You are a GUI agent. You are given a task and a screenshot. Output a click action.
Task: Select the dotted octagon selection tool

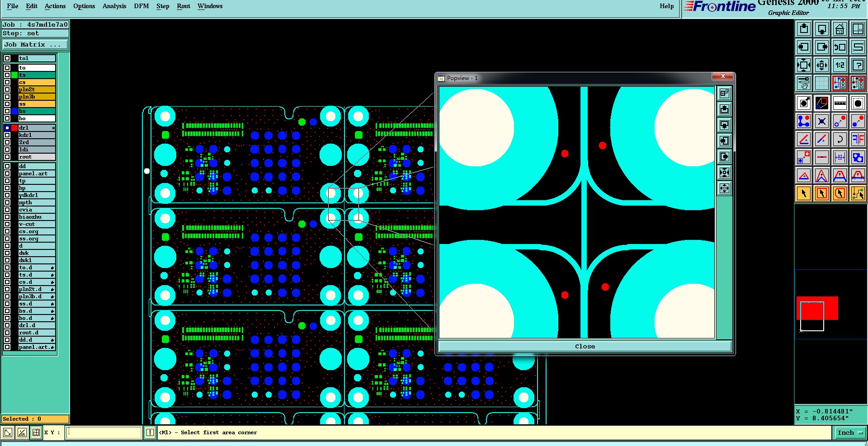(858, 103)
